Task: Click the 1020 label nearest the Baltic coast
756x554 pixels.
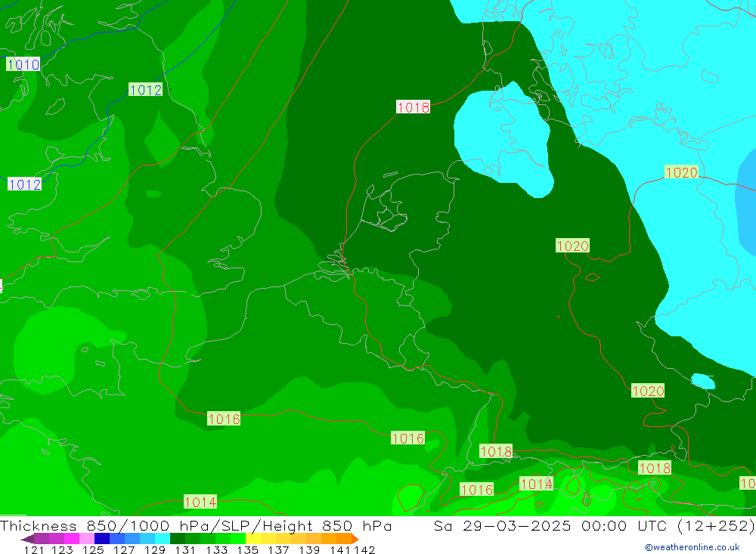Action: pyautogui.click(x=681, y=172)
